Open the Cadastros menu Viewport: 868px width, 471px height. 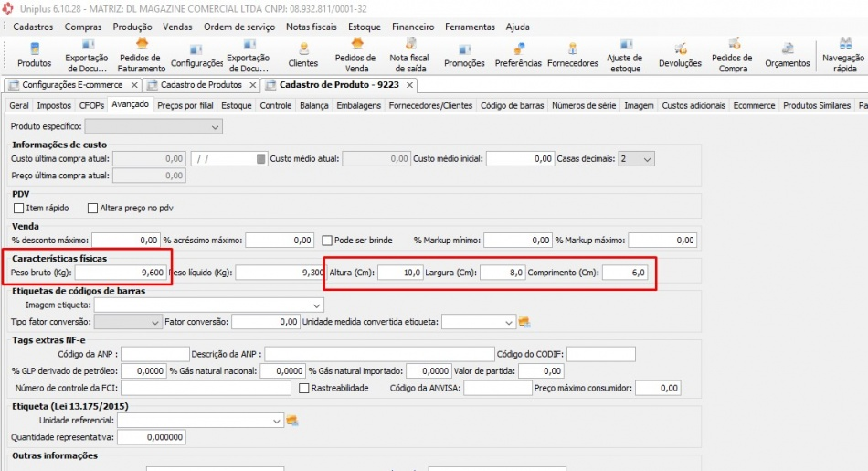click(x=33, y=27)
